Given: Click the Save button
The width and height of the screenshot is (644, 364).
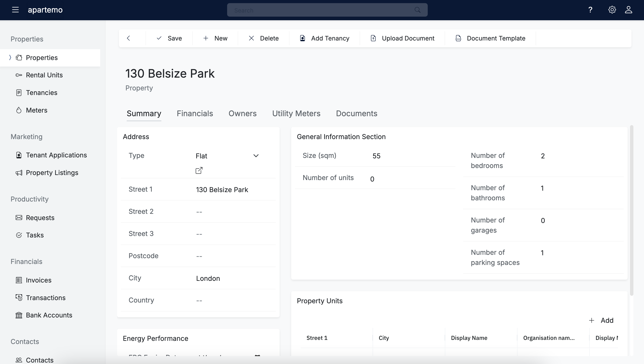Looking at the screenshot, I should click(169, 38).
